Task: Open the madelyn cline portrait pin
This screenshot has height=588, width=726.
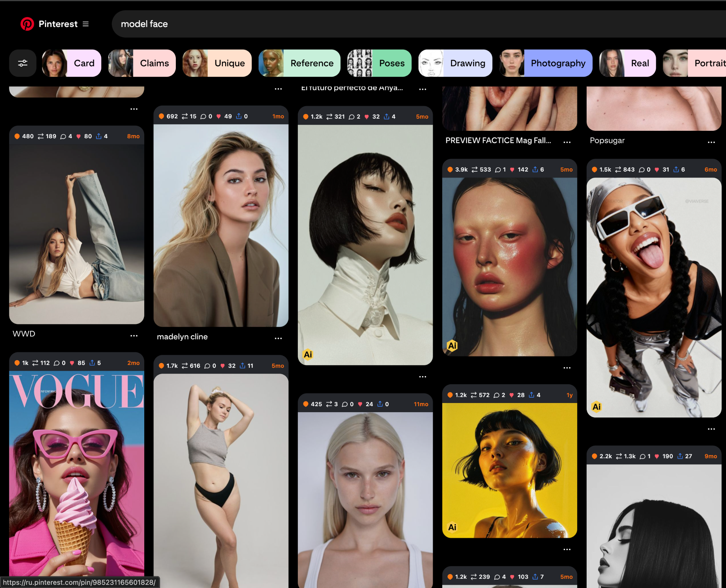Action: pyautogui.click(x=221, y=225)
